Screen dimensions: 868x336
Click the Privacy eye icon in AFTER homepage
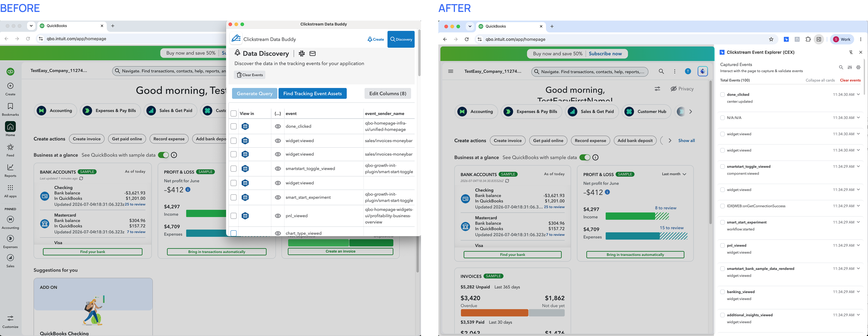674,89
